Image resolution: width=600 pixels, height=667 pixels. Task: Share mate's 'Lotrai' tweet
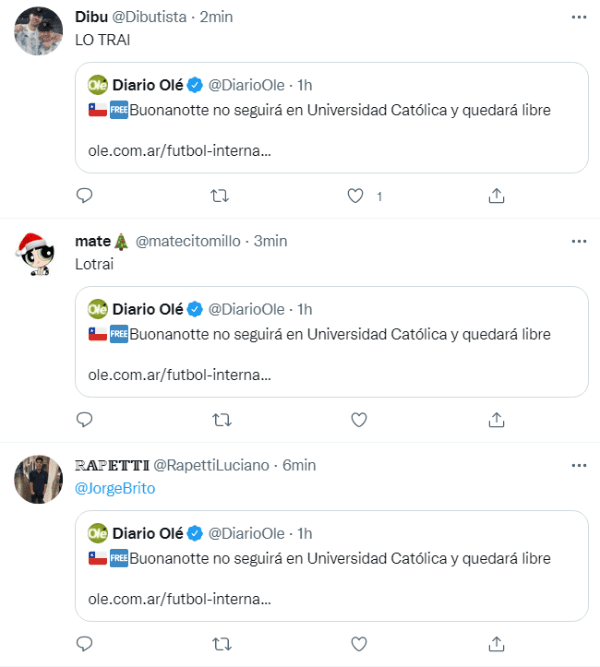496,419
